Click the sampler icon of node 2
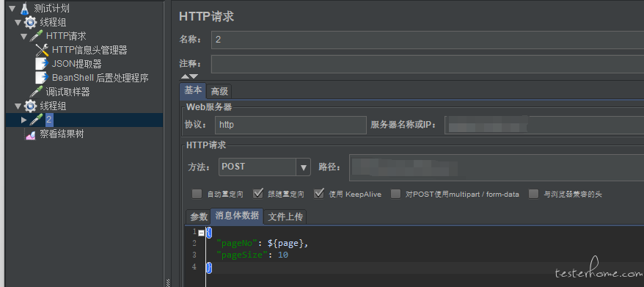Viewport: 644px width, 287px height. (36, 120)
